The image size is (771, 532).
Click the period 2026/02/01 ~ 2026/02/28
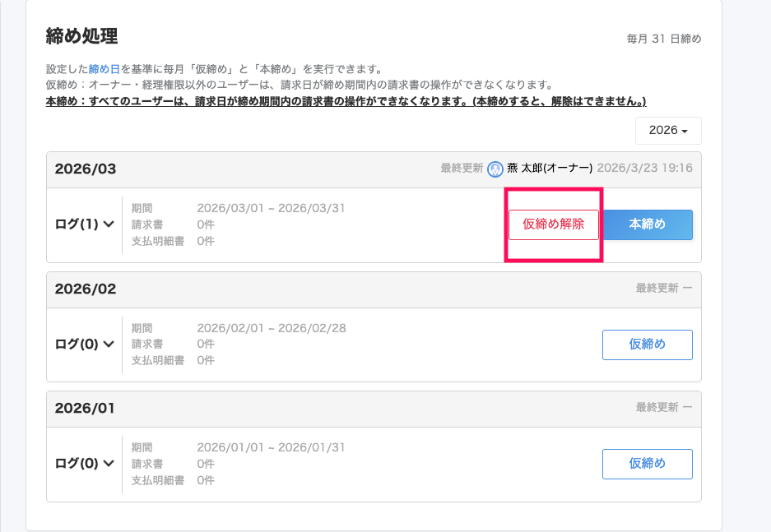(272, 328)
